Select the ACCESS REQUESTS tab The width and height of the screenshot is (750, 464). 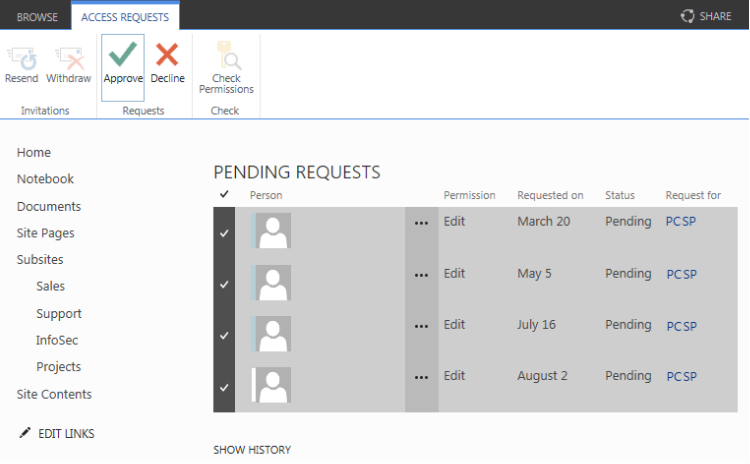pyautogui.click(x=125, y=17)
